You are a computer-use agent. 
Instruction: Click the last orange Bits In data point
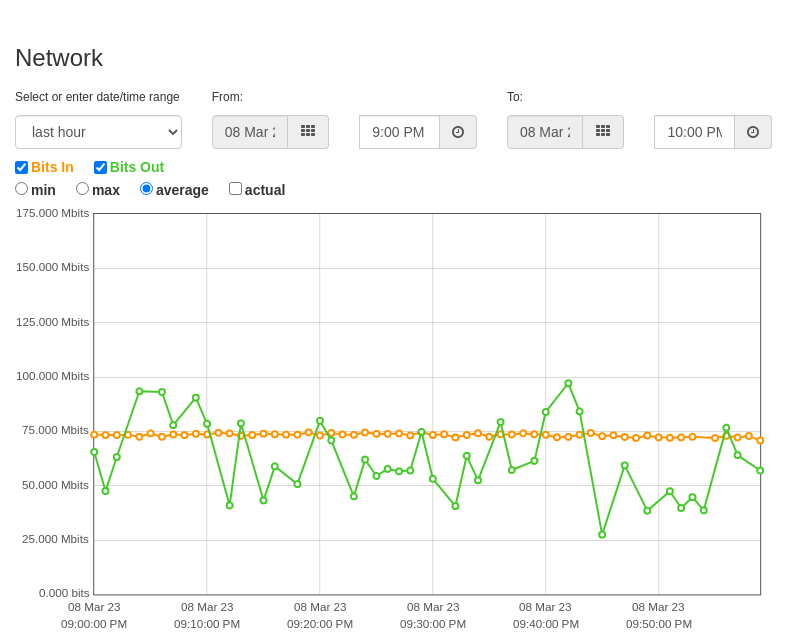pos(760,440)
